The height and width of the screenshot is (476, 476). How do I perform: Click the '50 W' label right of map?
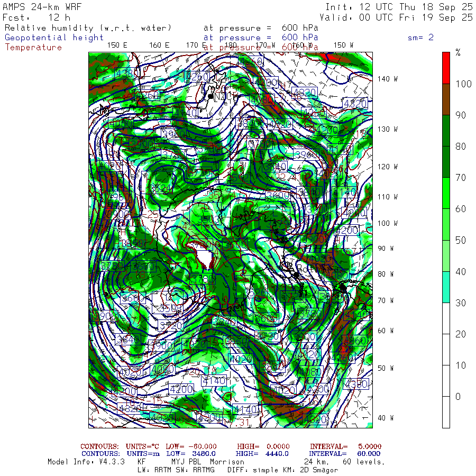pos(386,368)
